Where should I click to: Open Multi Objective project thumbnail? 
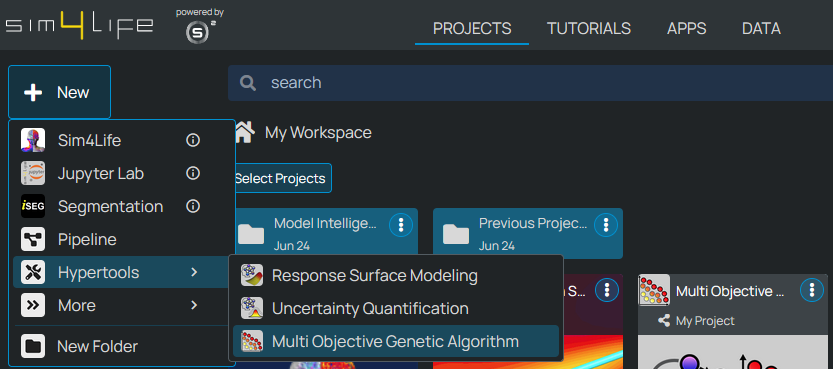tap(733, 351)
